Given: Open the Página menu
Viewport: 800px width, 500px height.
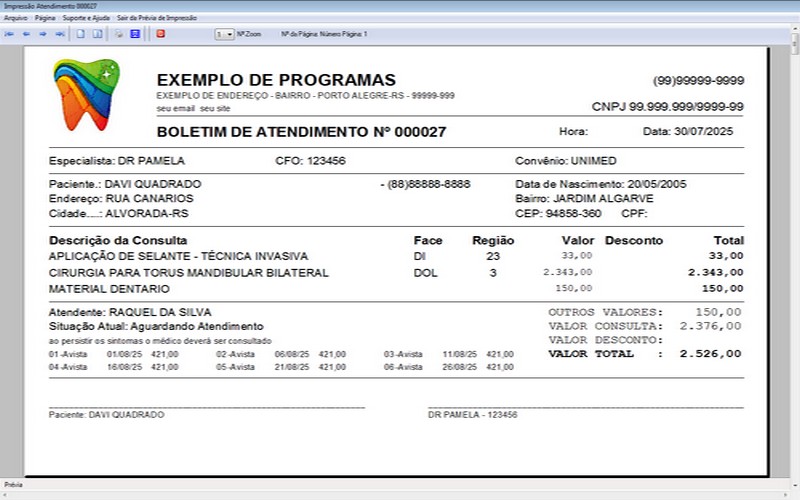Looking at the screenshot, I should pyautogui.click(x=45, y=18).
